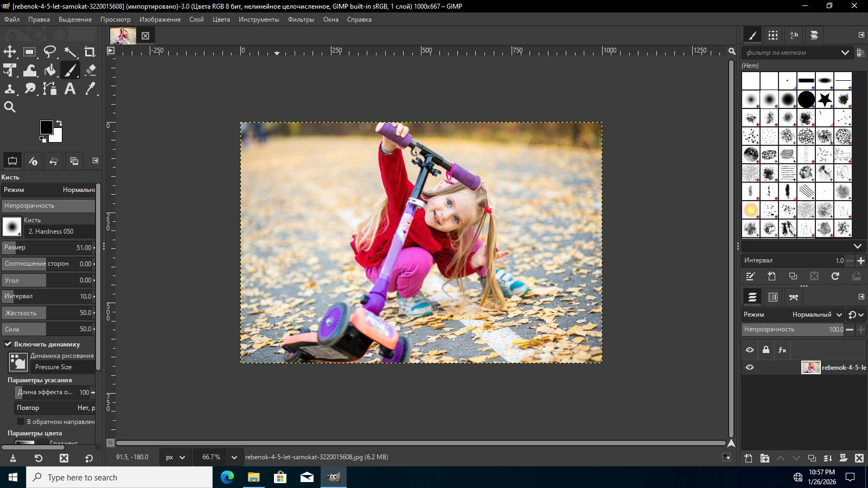Viewport: 868px width, 488px height.
Task: Disable the Включить динамику checkbox
Action: (x=8, y=344)
